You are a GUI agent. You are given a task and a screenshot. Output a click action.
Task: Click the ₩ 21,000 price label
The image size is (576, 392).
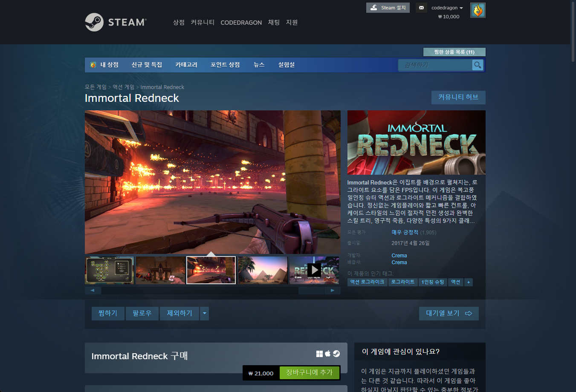261,373
